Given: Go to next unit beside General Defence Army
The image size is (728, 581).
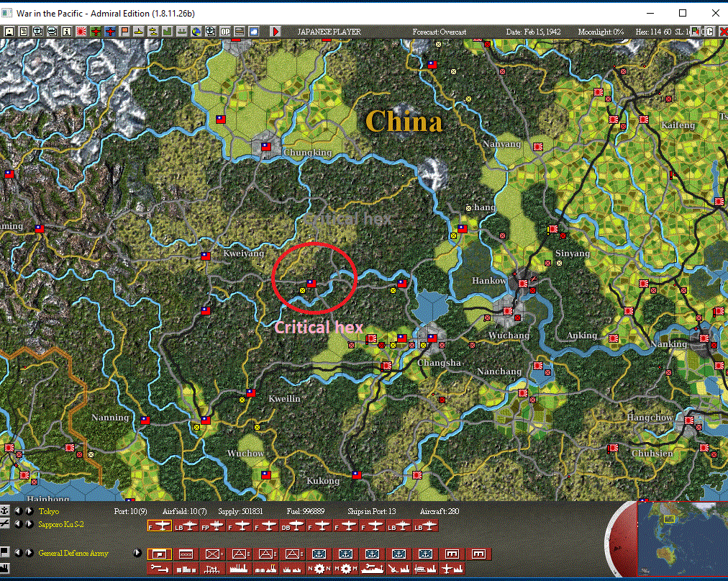Looking at the screenshot, I should (x=29, y=553).
